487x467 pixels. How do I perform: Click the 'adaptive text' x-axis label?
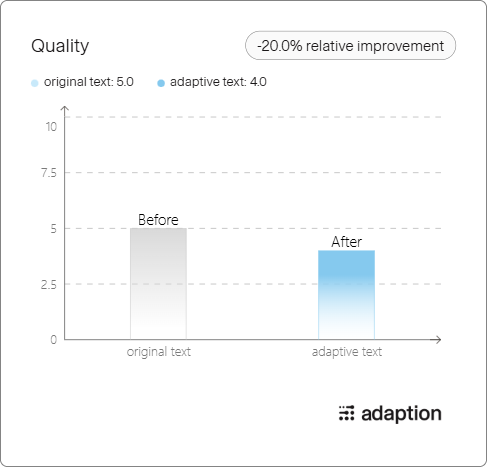pos(347,352)
